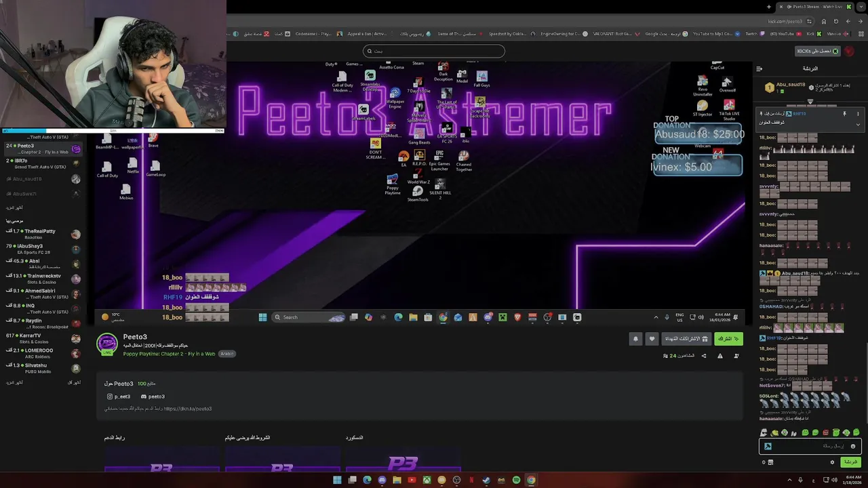The height and width of the screenshot is (488, 868).
Task: Open Silvatshu channel in sidebar
Action: click(x=43, y=368)
